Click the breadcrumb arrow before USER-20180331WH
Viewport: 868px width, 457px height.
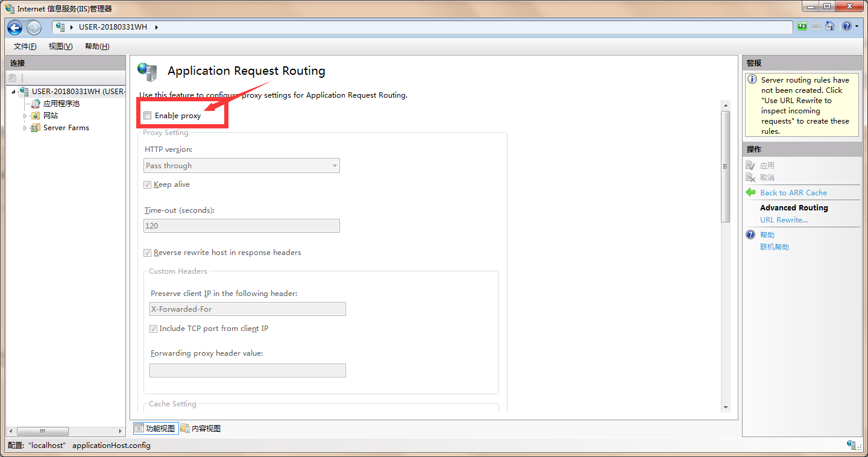pyautogui.click(x=72, y=27)
